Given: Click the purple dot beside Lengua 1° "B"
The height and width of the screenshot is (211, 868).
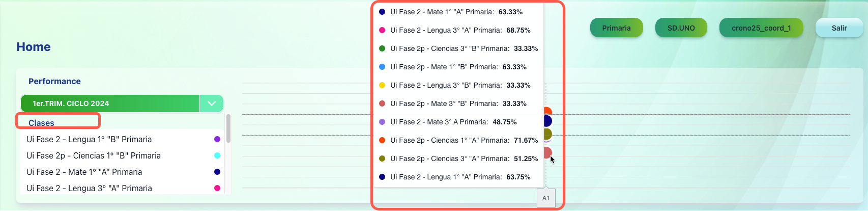Looking at the screenshot, I should (x=217, y=139).
